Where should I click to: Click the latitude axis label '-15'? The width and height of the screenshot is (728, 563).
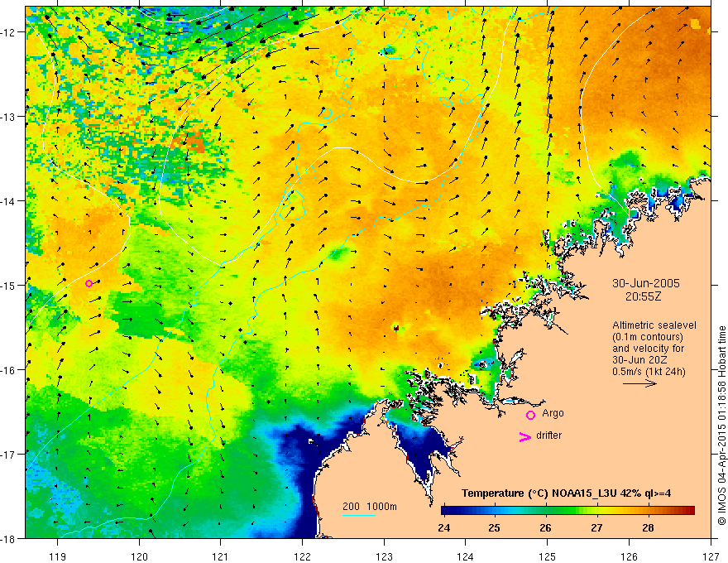[10, 285]
